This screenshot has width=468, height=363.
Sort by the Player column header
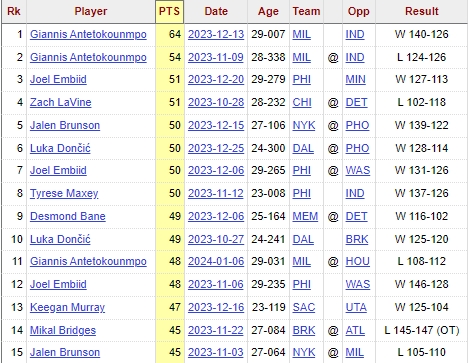click(91, 11)
